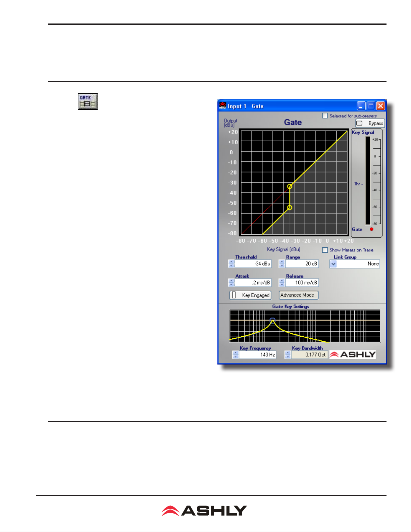Click the Key Signal level meter bar

[368, 181]
